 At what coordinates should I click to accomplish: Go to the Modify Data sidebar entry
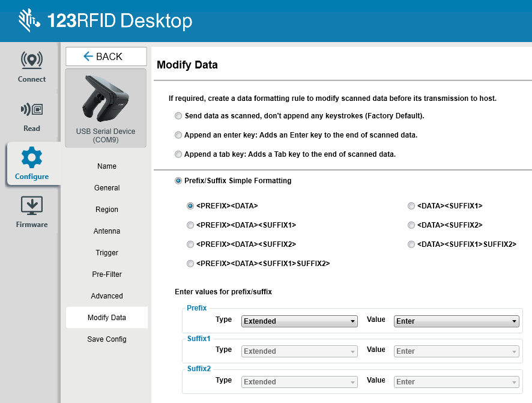[x=106, y=317]
